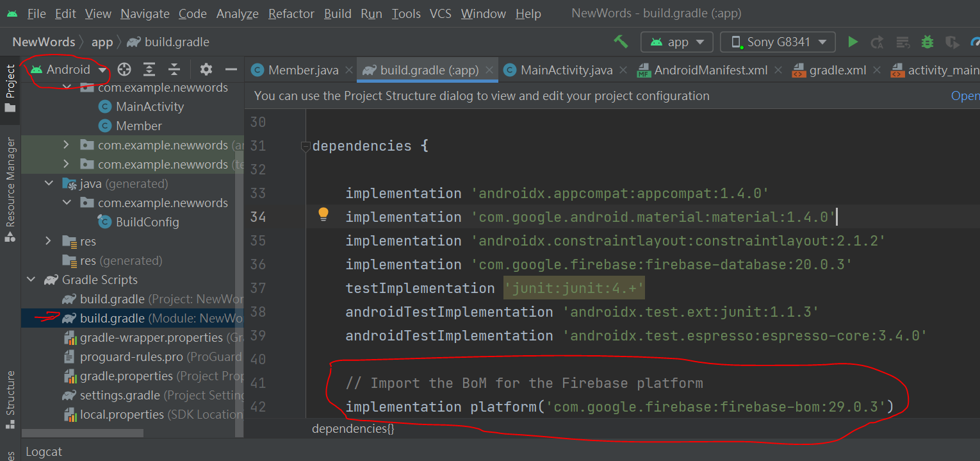980x461 pixels.
Task: Click the Android Studio logo icon
Action: click(12, 13)
